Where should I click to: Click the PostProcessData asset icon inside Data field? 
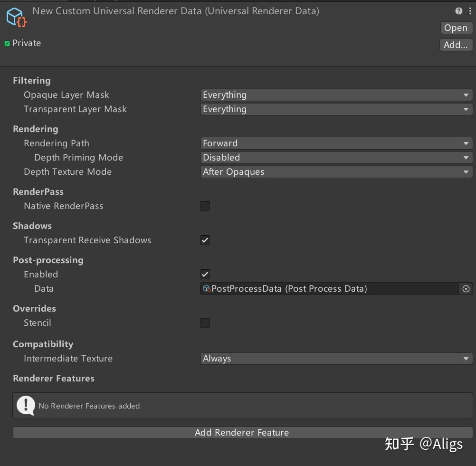207,288
